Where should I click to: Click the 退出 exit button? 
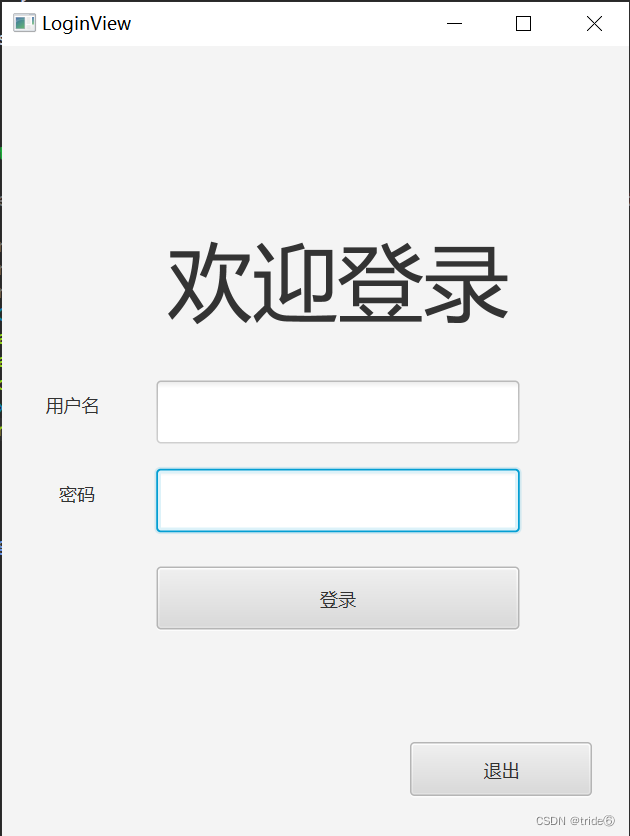point(500,769)
